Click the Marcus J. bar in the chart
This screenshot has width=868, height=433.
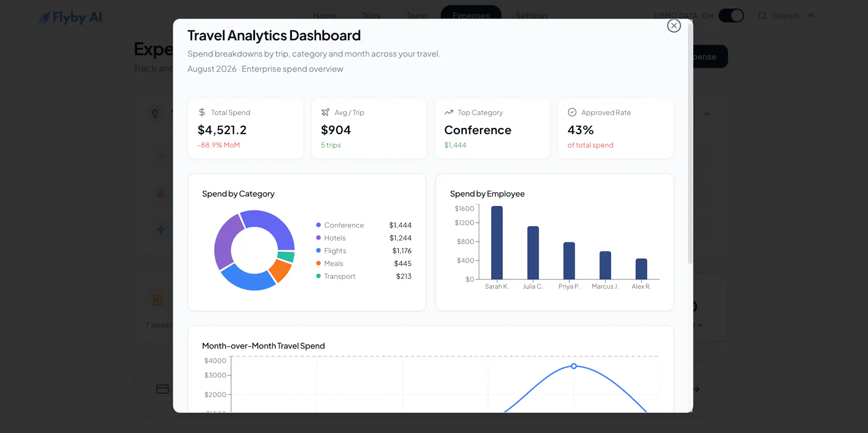(605, 265)
